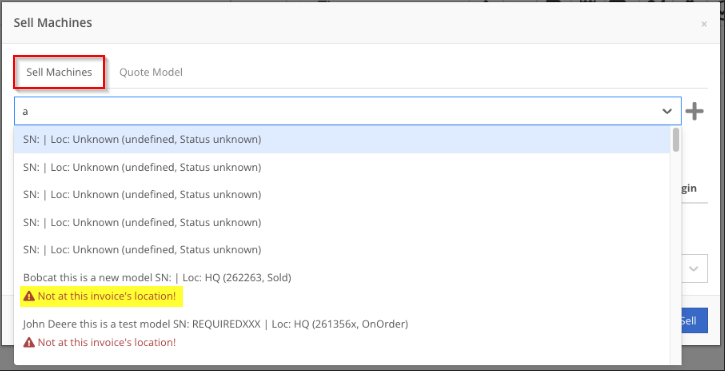The image size is (725, 371).
Task: Click the blue Sell button
Action: click(x=695, y=321)
